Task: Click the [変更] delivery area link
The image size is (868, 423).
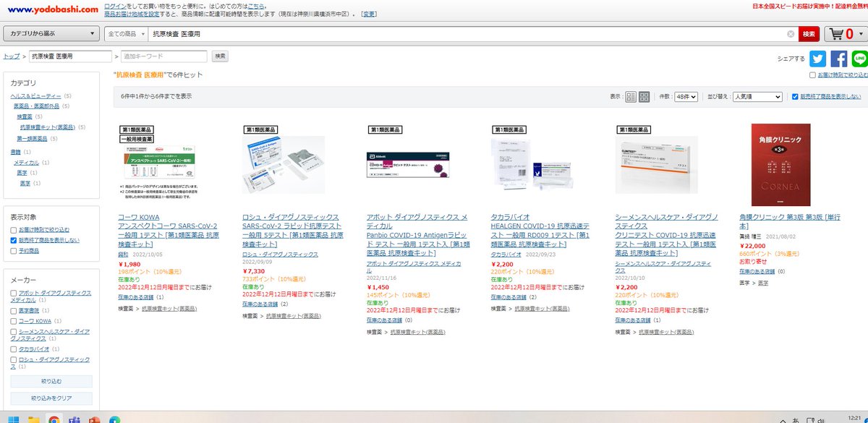Action: coord(369,14)
